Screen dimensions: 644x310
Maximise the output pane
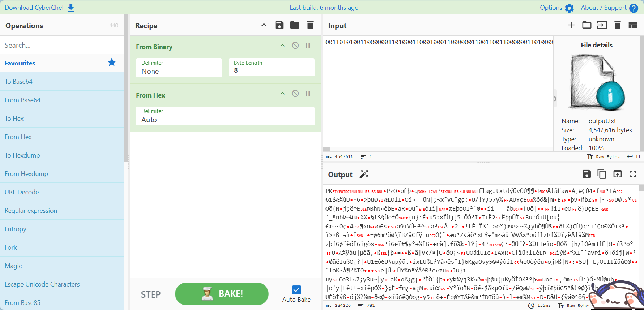(633, 174)
